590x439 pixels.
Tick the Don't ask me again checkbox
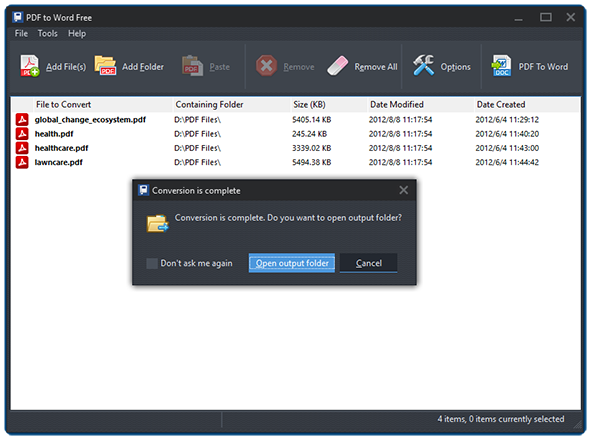[x=152, y=263]
